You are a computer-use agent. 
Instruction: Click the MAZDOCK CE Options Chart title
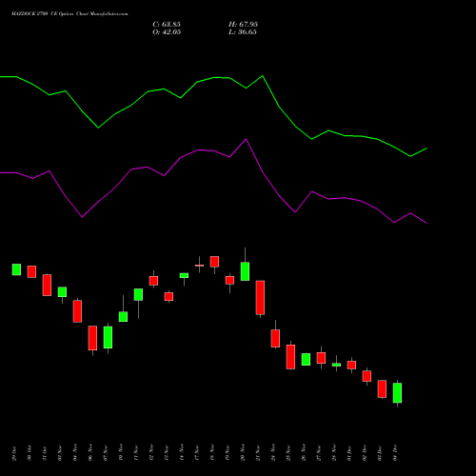tap(69, 14)
